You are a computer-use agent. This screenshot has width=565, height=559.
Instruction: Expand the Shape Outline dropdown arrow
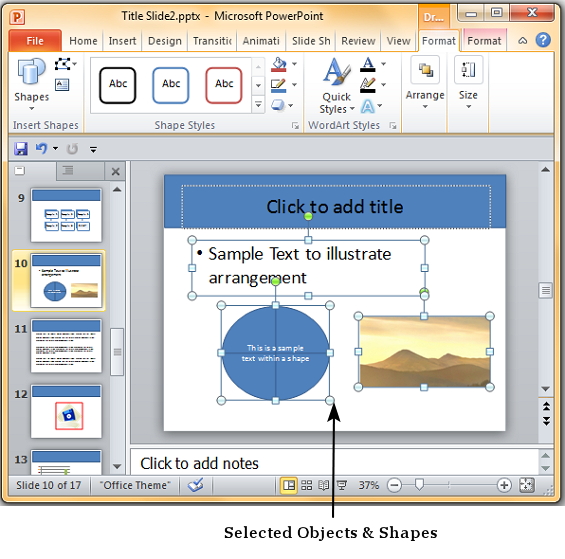[294, 85]
